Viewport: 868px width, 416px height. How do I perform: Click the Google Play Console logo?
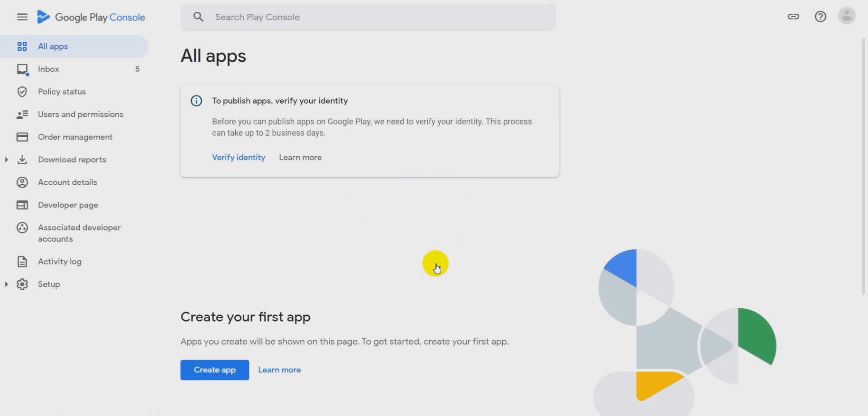click(91, 17)
